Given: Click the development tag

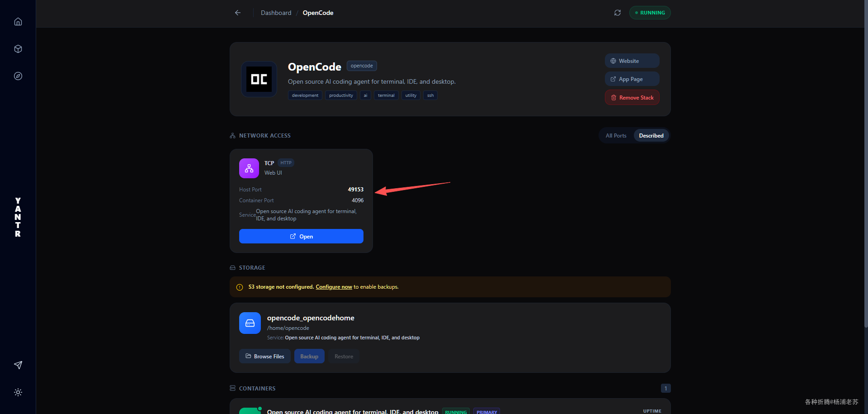Looking at the screenshot, I should pyautogui.click(x=305, y=95).
